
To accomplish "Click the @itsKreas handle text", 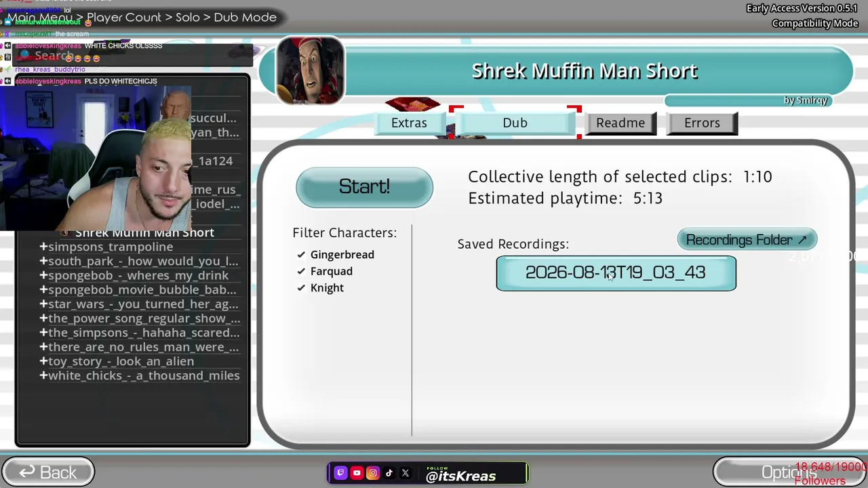I will (x=461, y=476).
